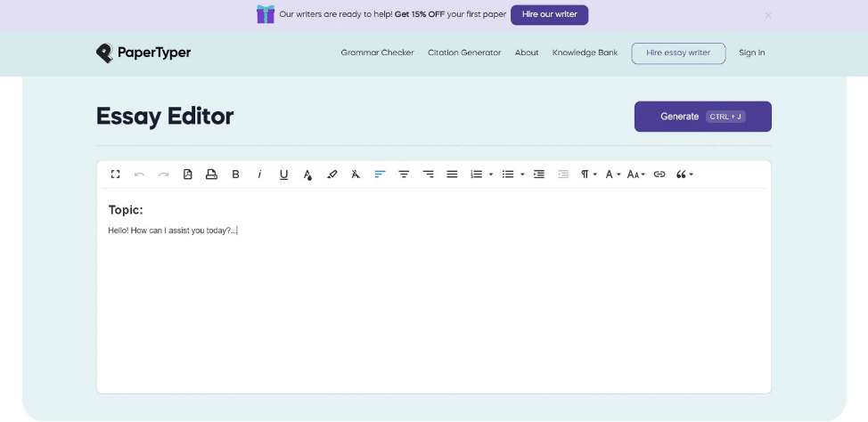Click in the essay text area
The height and width of the screenshot is (422, 868).
[433, 303]
